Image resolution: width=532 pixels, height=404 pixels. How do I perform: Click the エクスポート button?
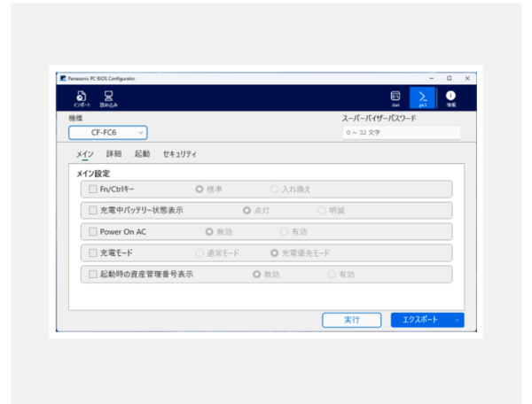[420, 320]
